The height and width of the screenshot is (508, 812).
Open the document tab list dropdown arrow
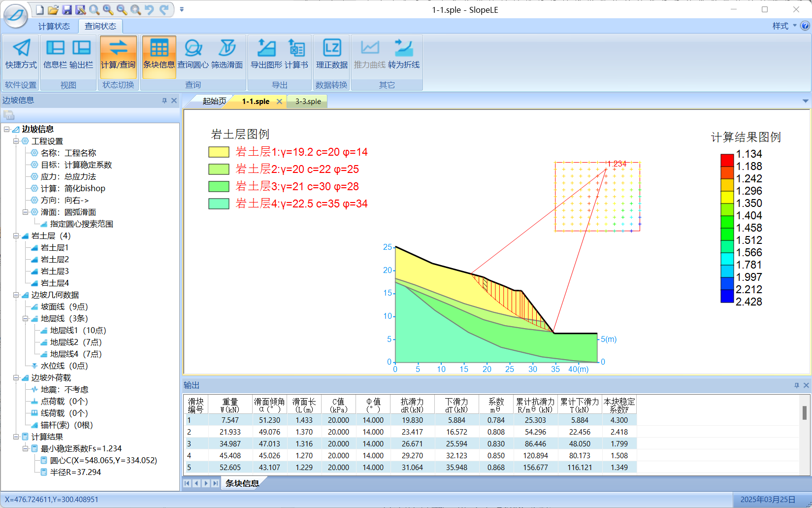pos(806,101)
